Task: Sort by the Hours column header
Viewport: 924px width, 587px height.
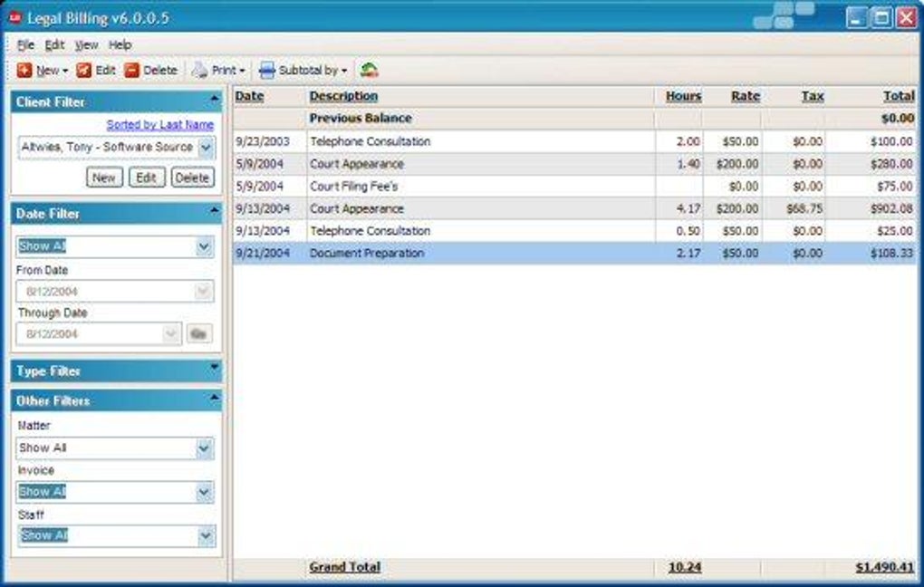Action: 684,96
